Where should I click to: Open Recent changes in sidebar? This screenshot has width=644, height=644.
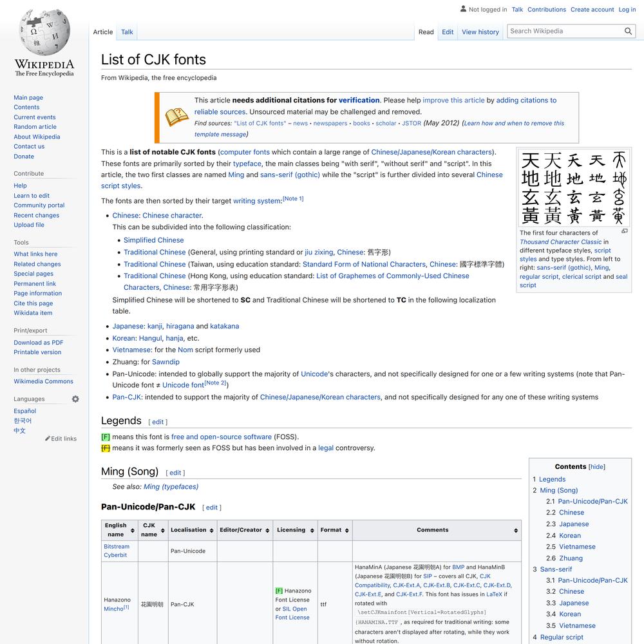pos(36,215)
